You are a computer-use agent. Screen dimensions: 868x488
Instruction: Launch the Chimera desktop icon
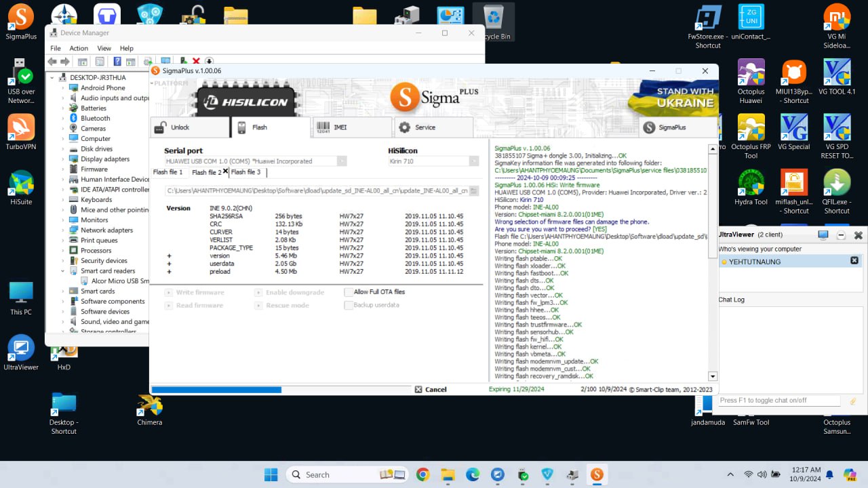149,409
